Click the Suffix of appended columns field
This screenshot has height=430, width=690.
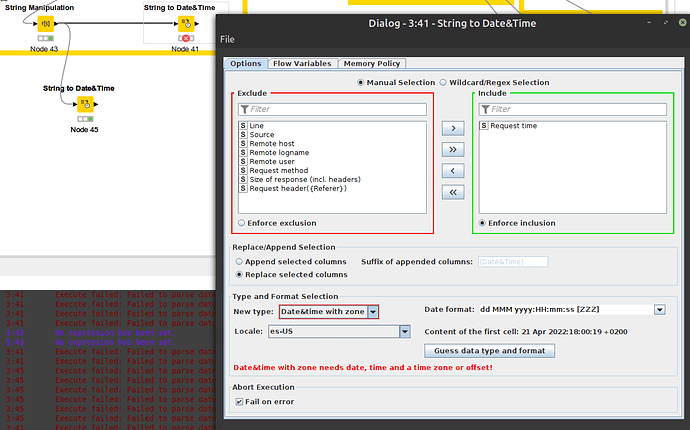(513, 262)
